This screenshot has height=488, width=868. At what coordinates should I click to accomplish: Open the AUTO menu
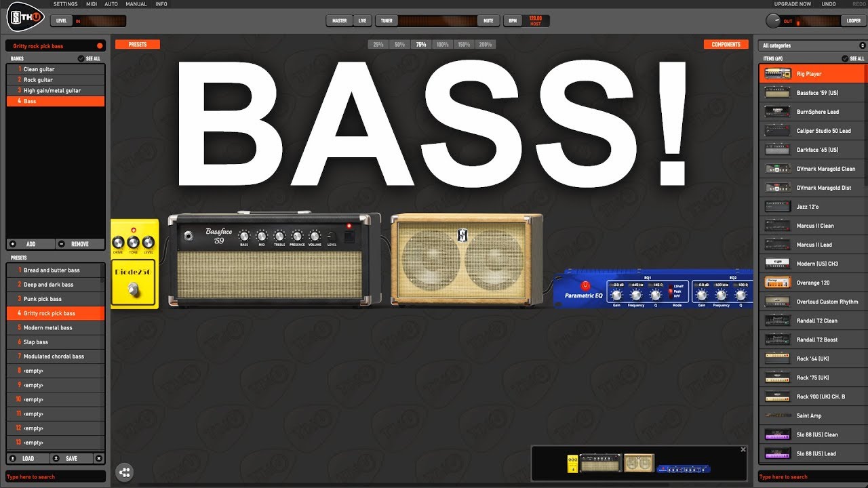[x=111, y=4]
